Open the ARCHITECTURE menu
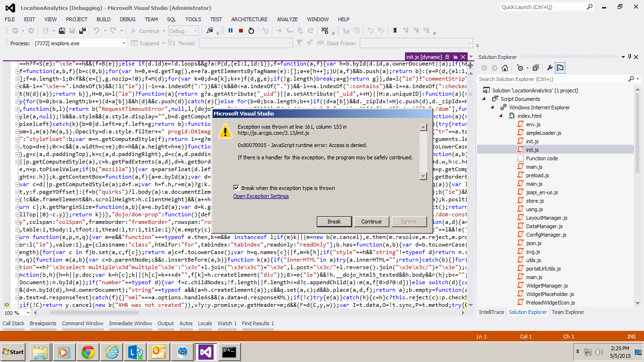Image resolution: width=644 pixels, height=362 pixels. tap(249, 19)
